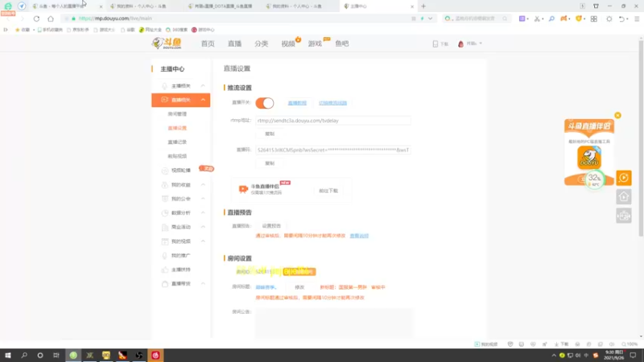Open Task View on the taskbar
644x362 pixels.
pyautogui.click(x=56, y=355)
